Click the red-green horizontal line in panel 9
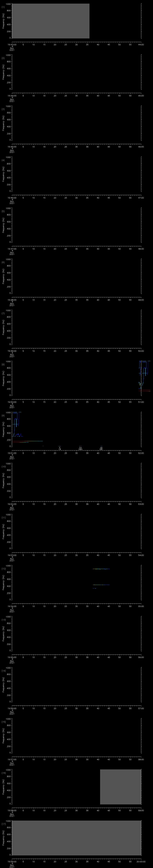The width and height of the screenshot is (153, 868). 27,441
